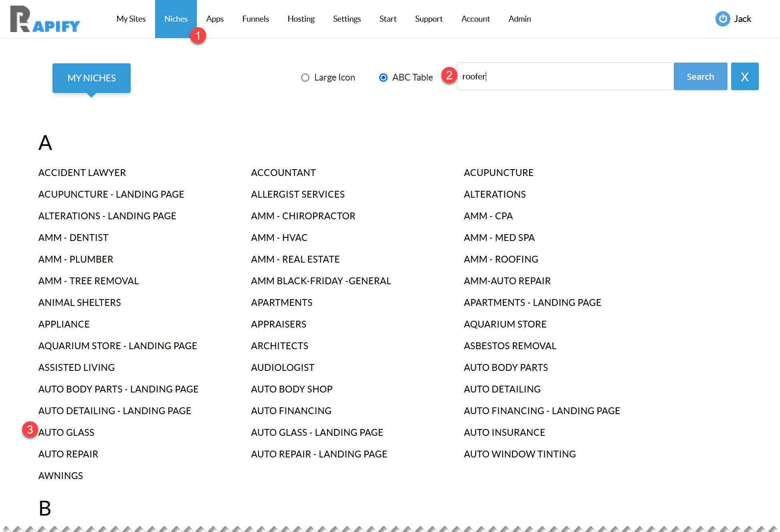Screen dimensions: 780x532
Task: Open the Hosting menu item
Action: pos(301,19)
